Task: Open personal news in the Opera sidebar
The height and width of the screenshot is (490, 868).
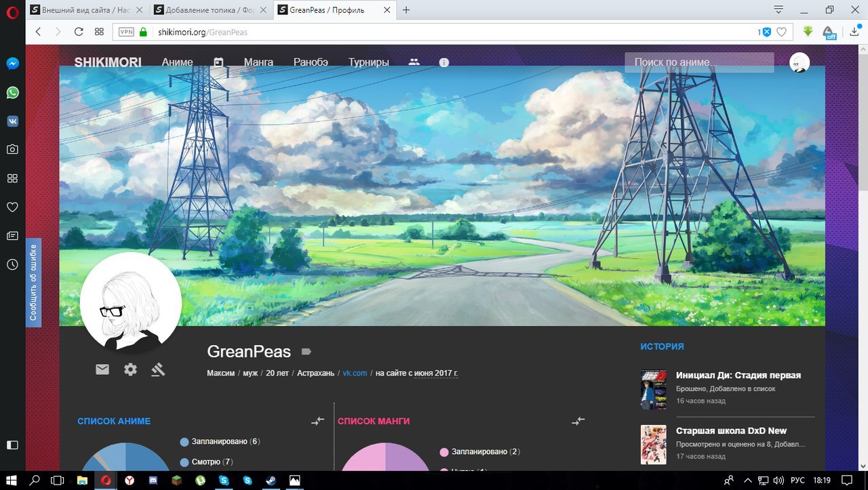Action: [x=12, y=236]
